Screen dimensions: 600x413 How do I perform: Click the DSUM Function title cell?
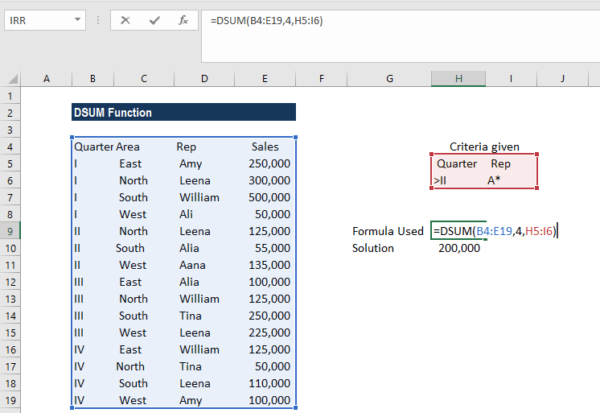[184, 113]
